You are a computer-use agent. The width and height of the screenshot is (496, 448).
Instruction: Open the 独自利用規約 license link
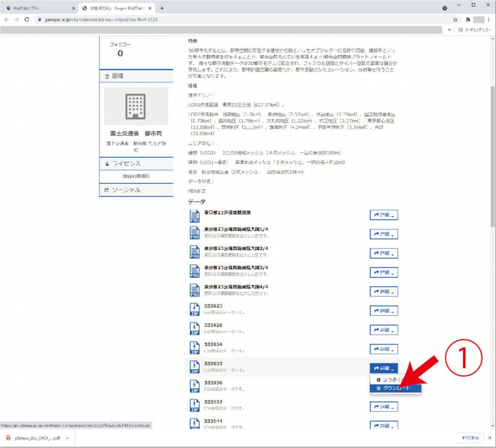(x=136, y=176)
